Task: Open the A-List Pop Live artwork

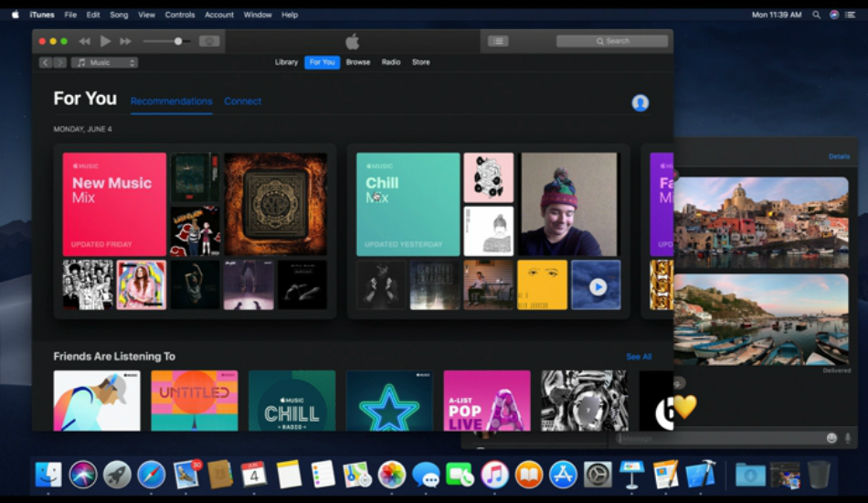Action: click(x=487, y=401)
